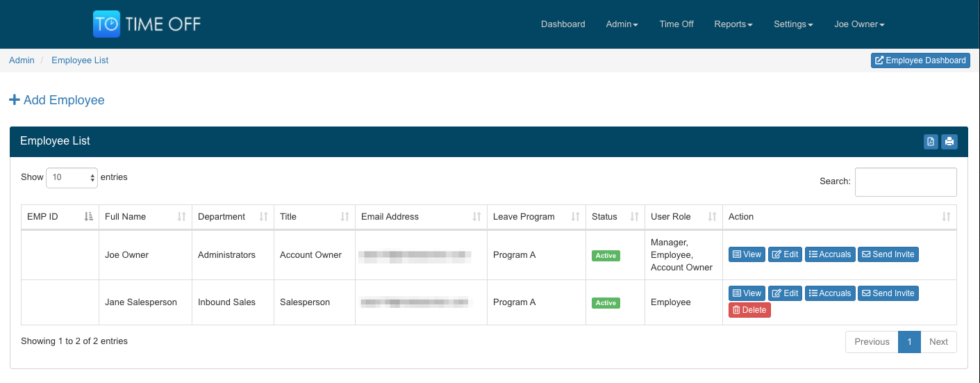Send invite to Jane Salesperson
The height and width of the screenshot is (383, 980).
[888, 293]
